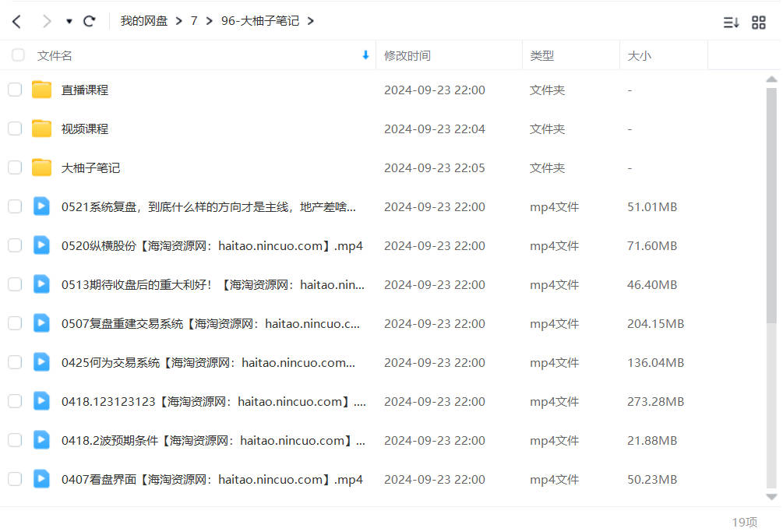Check the box for 0418.123123123 video
Screen dimensions: 783x532
point(15,401)
